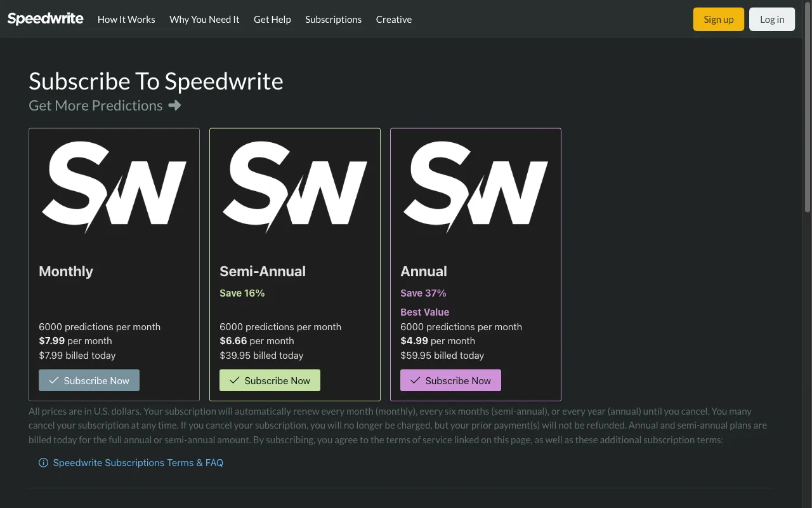Open the Creative menu item
Screen dimensions: 812x508
[x=394, y=19]
